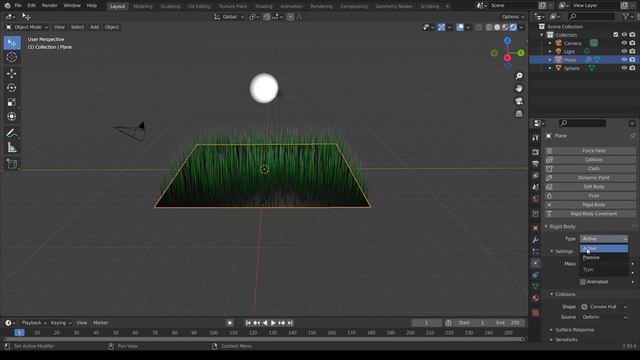Open the Render properties tab
This screenshot has height=360, width=640.
point(536,152)
